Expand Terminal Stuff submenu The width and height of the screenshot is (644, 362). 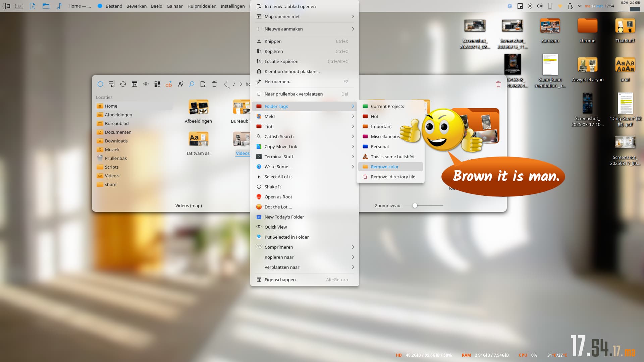tap(305, 157)
